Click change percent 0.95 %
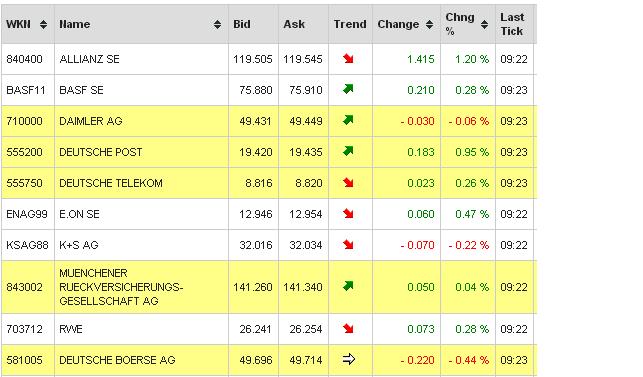 click(x=472, y=152)
